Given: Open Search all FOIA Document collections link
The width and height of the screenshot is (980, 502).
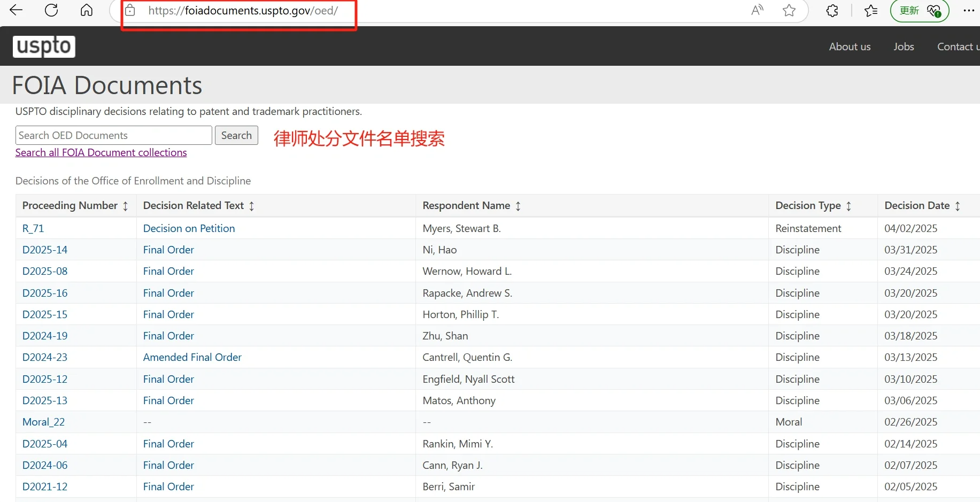Looking at the screenshot, I should click(101, 152).
